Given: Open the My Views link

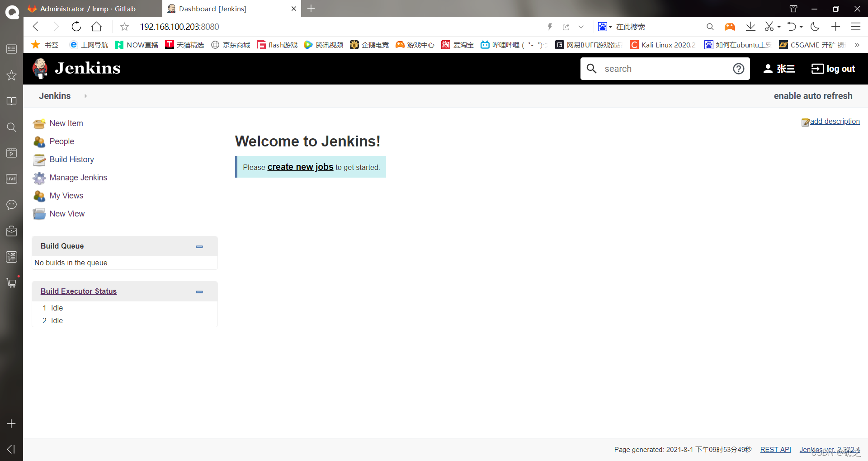Looking at the screenshot, I should click(x=66, y=196).
